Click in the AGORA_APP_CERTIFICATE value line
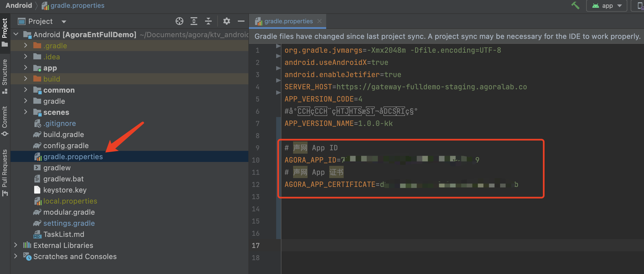This screenshot has width=644, height=274. point(401,184)
